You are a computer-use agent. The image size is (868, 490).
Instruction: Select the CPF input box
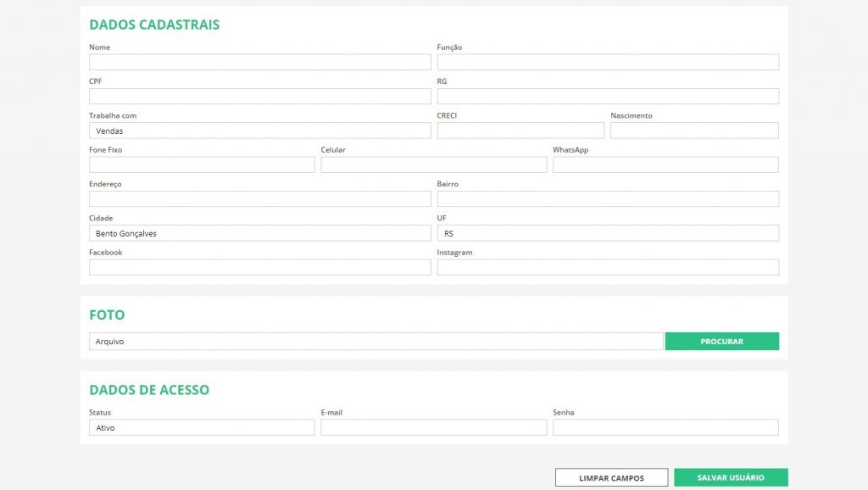[x=259, y=97]
